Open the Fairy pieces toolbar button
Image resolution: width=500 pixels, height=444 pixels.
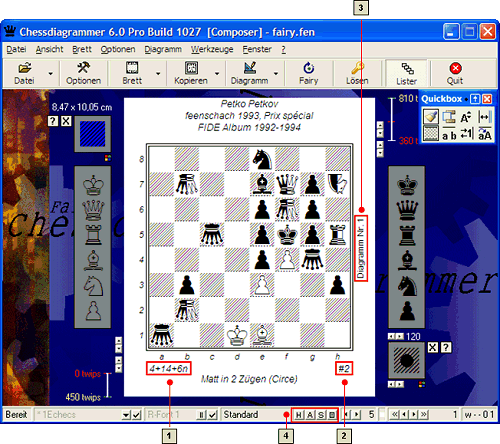308,73
